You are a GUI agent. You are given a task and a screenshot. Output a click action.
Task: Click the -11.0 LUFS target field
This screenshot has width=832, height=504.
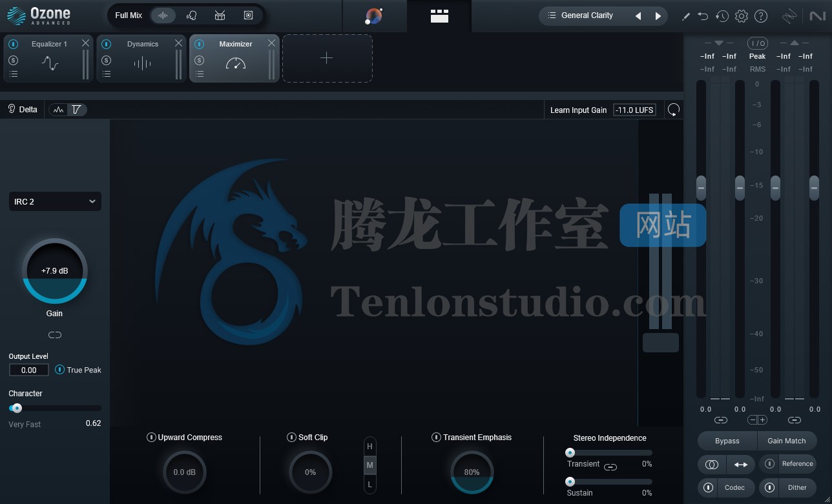[634, 110]
